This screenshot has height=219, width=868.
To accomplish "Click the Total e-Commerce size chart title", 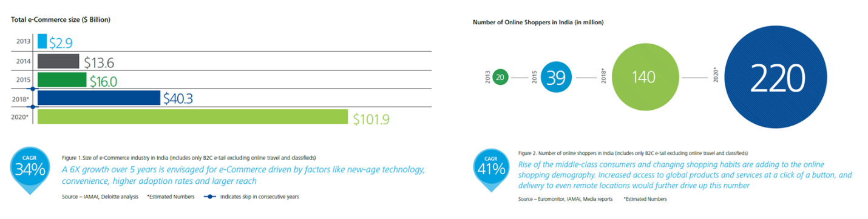I will pos(61,20).
